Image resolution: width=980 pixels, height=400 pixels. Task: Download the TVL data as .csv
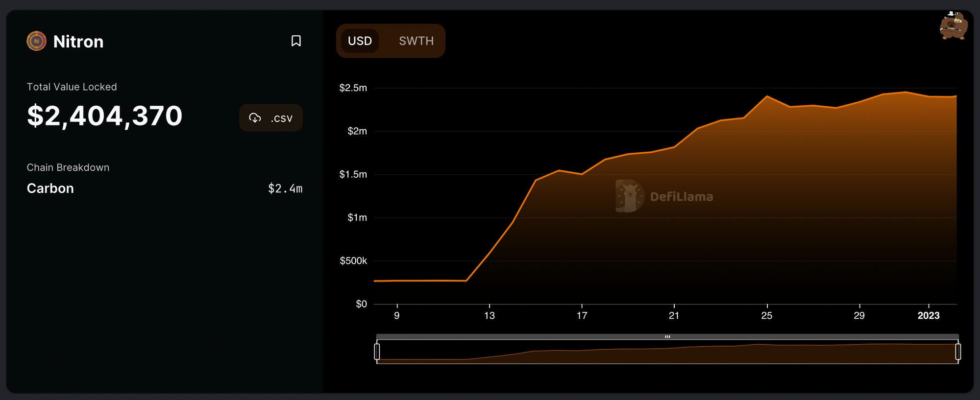(x=271, y=118)
